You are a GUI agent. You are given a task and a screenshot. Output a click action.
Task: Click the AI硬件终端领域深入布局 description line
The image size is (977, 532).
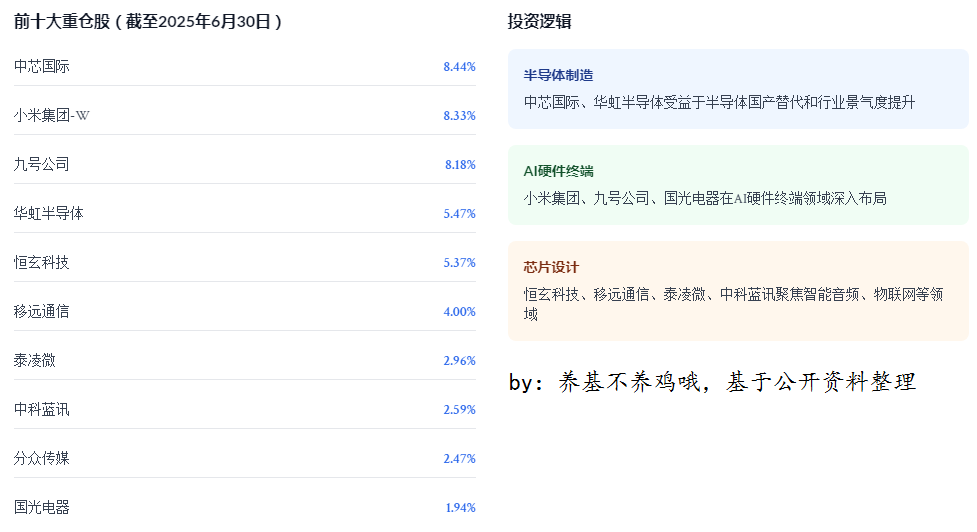click(x=705, y=199)
